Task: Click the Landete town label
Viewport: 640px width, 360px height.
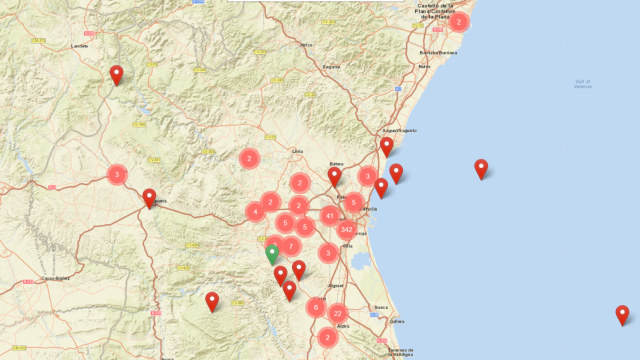Action: [80, 46]
